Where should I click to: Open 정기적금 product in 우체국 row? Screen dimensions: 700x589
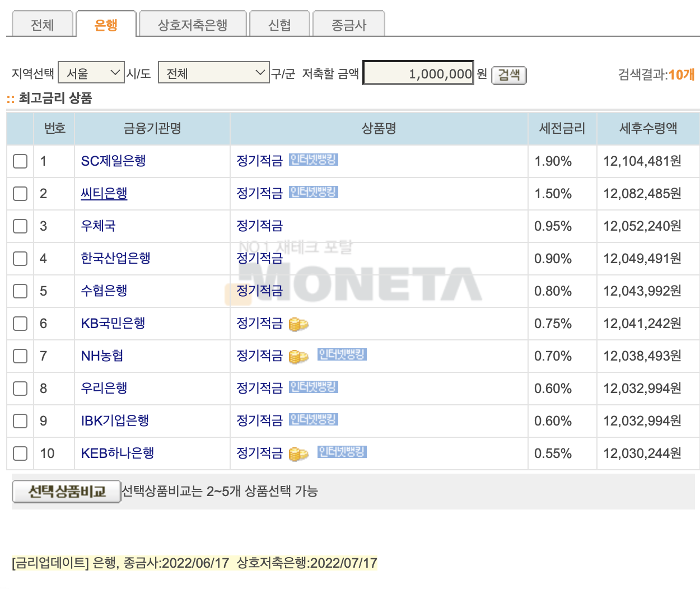click(260, 226)
